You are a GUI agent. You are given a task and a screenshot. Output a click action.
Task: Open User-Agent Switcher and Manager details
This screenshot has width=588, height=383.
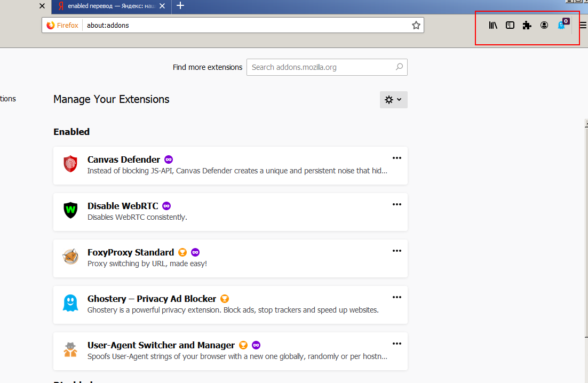[231, 352]
